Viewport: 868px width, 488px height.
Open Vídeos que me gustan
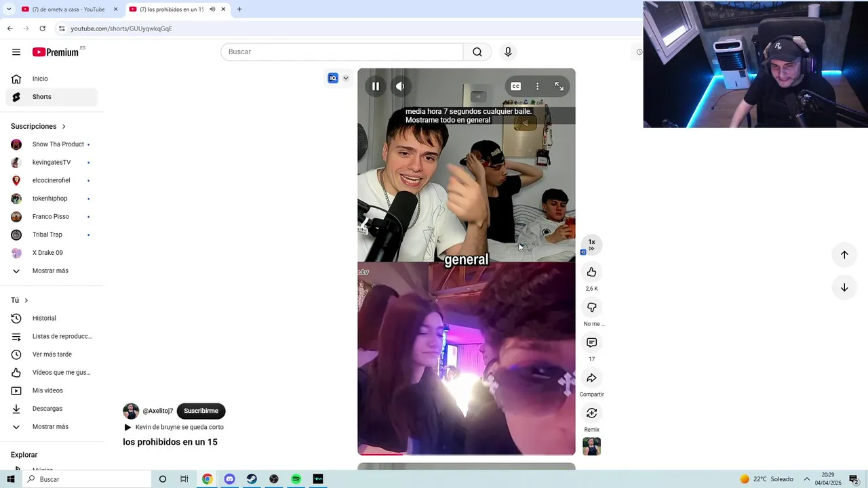[x=52, y=372]
